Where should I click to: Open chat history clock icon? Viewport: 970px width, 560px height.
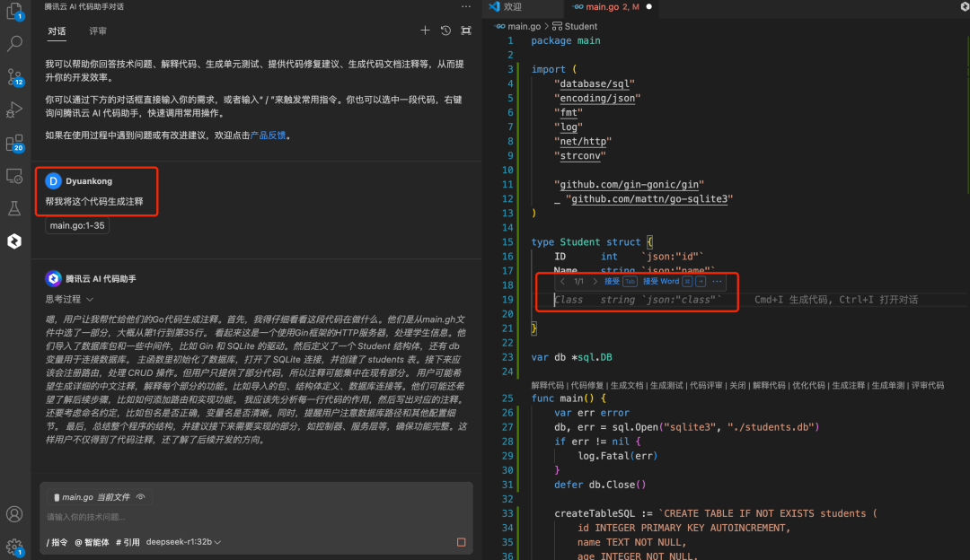pos(445,31)
